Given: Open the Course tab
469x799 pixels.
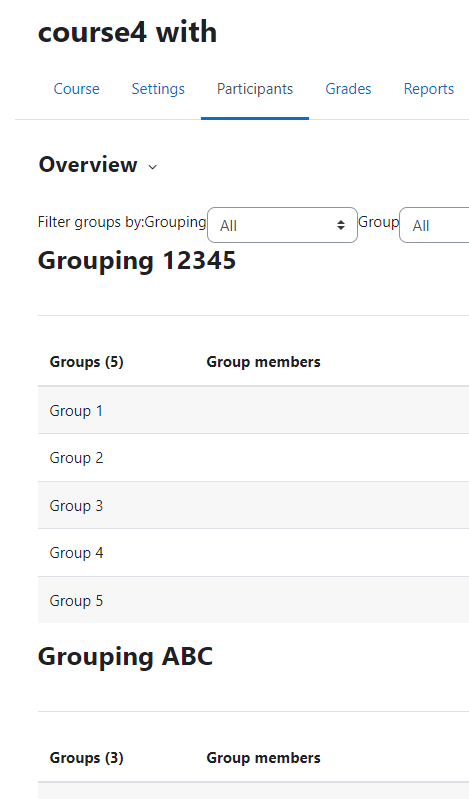Looking at the screenshot, I should [76, 89].
